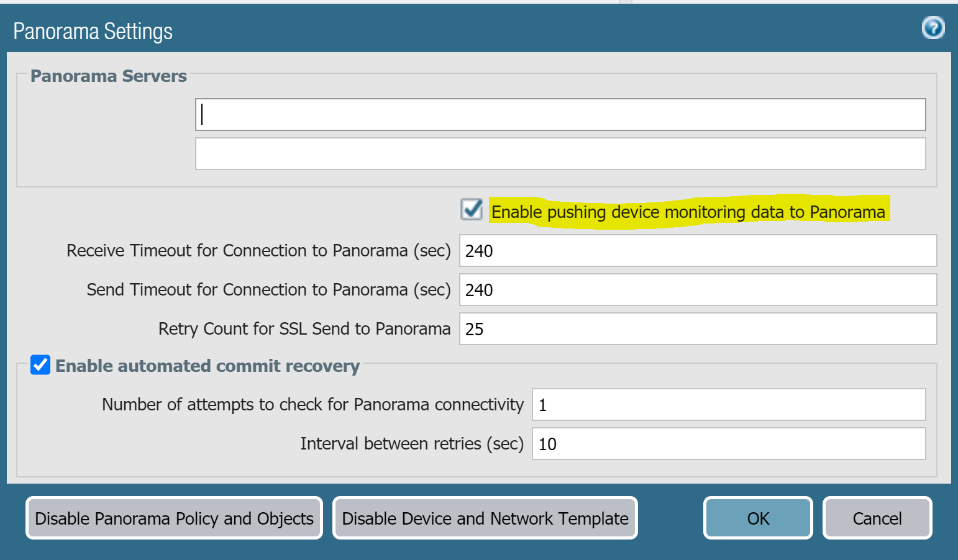This screenshot has height=560, width=958.
Task: Click Disable Panorama Policy and Objects
Action: [x=174, y=518]
